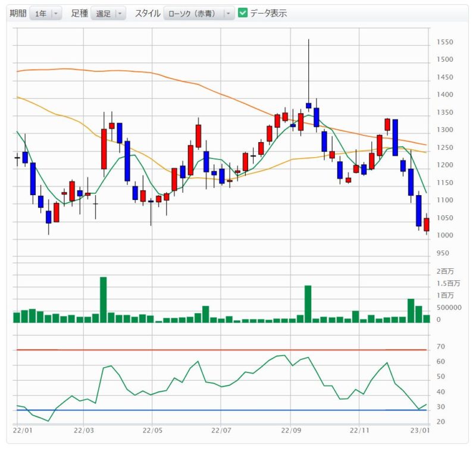Viewport: 476px width, 451px height.
Task: Click the 1050 price axis label
Action: pyautogui.click(x=444, y=218)
